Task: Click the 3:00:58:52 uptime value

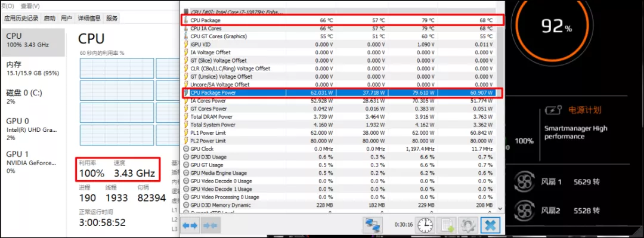Action: 103,222
